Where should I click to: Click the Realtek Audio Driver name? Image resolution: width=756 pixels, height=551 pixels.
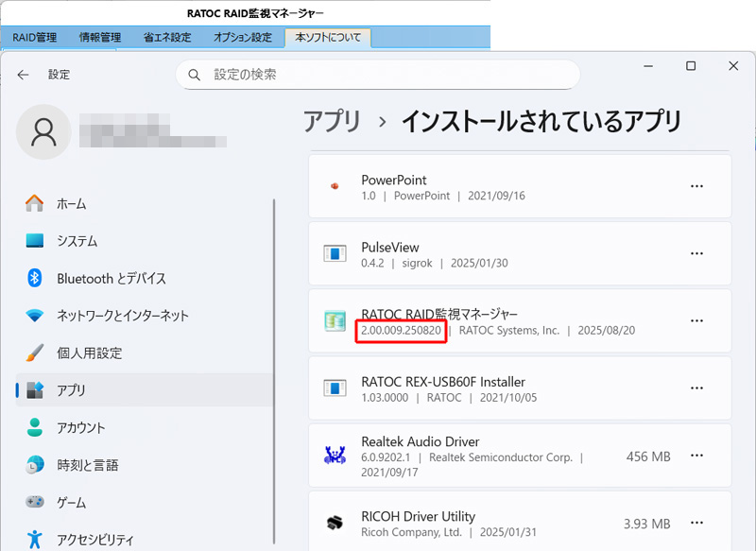(x=421, y=441)
